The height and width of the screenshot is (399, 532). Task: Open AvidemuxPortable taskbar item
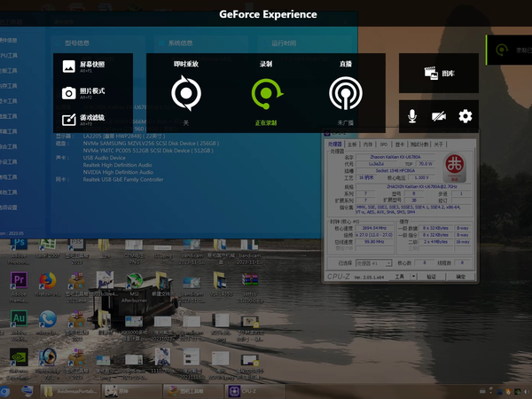tap(71, 391)
